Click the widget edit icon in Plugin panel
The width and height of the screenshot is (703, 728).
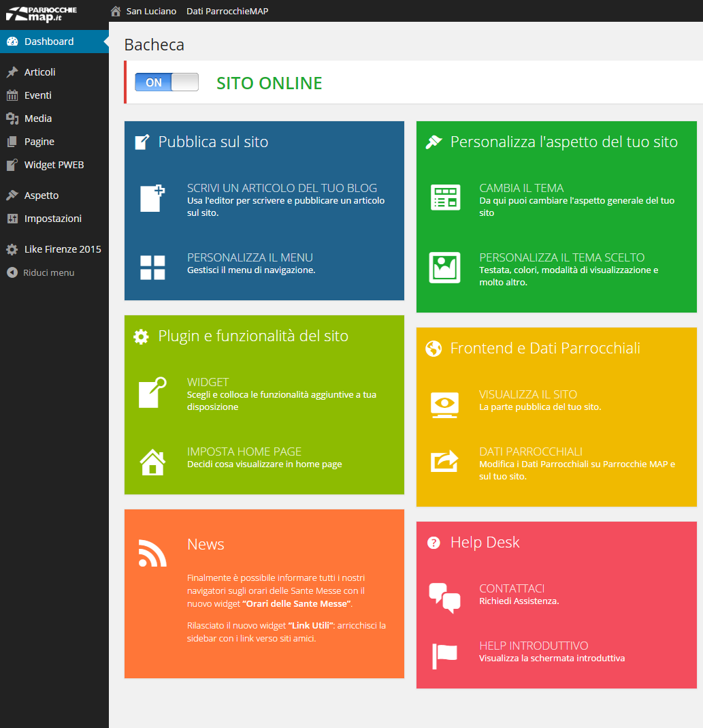click(152, 393)
